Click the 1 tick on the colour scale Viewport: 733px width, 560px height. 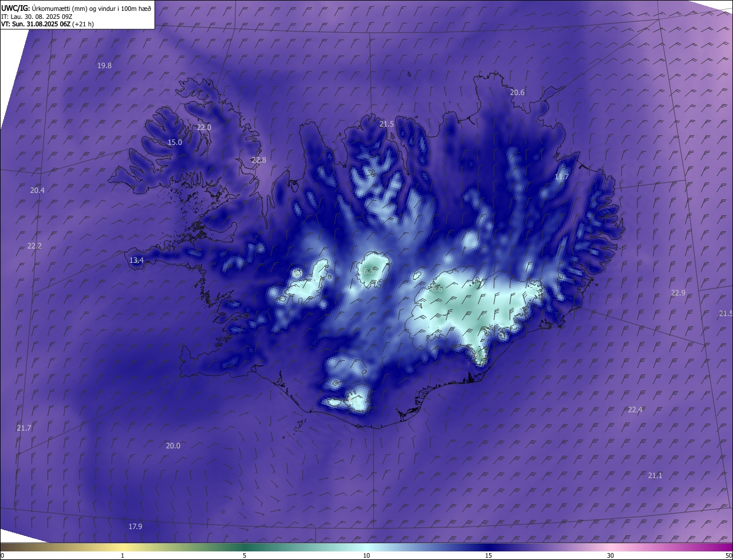tap(123, 555)
